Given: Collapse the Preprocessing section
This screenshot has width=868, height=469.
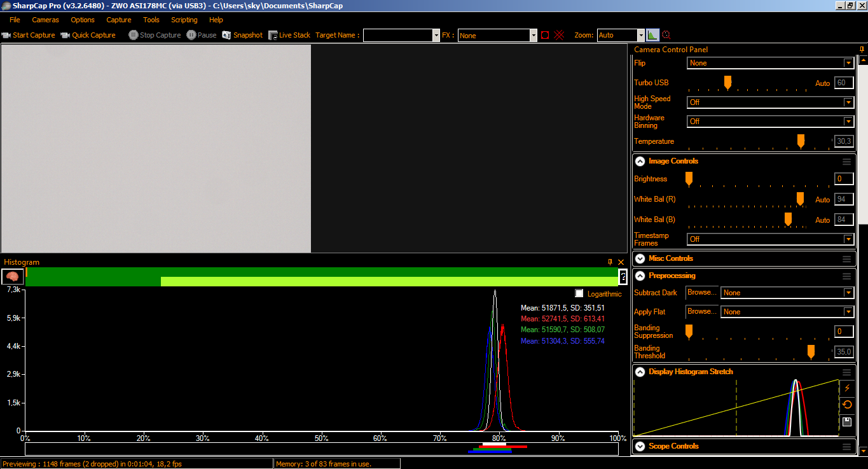Looking at the screenshot, I should 640,276.
